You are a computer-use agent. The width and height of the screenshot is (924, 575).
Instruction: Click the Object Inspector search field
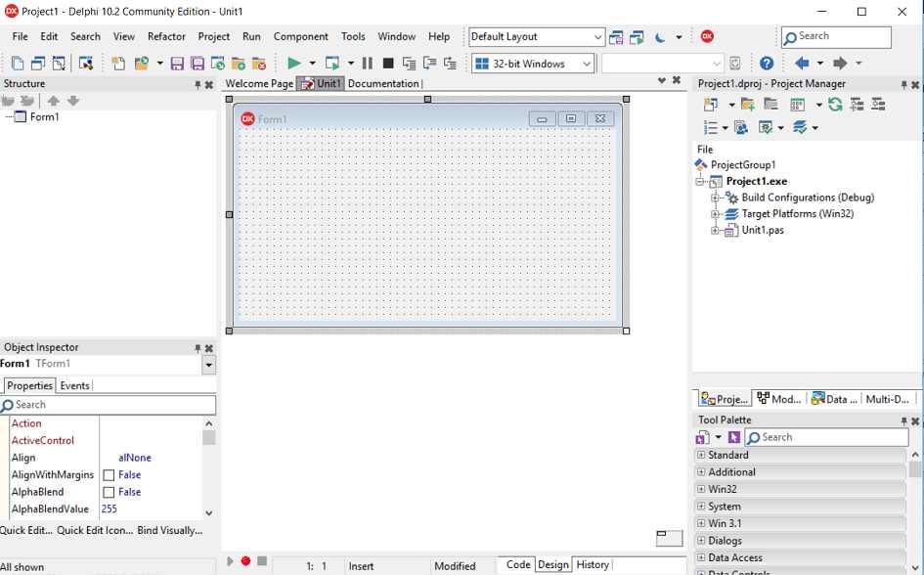tap(108, 405)
